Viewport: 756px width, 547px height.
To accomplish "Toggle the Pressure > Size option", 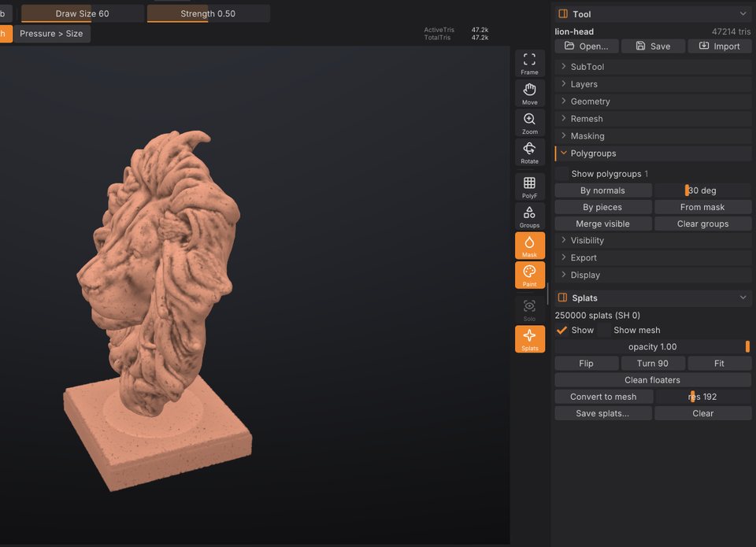I will [52, 34].
